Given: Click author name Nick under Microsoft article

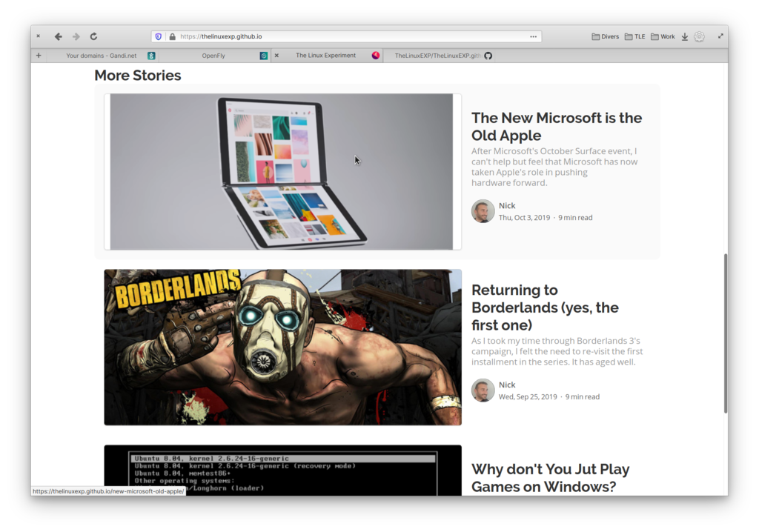Looking at the screenshot, I should (x=507, y=206).
